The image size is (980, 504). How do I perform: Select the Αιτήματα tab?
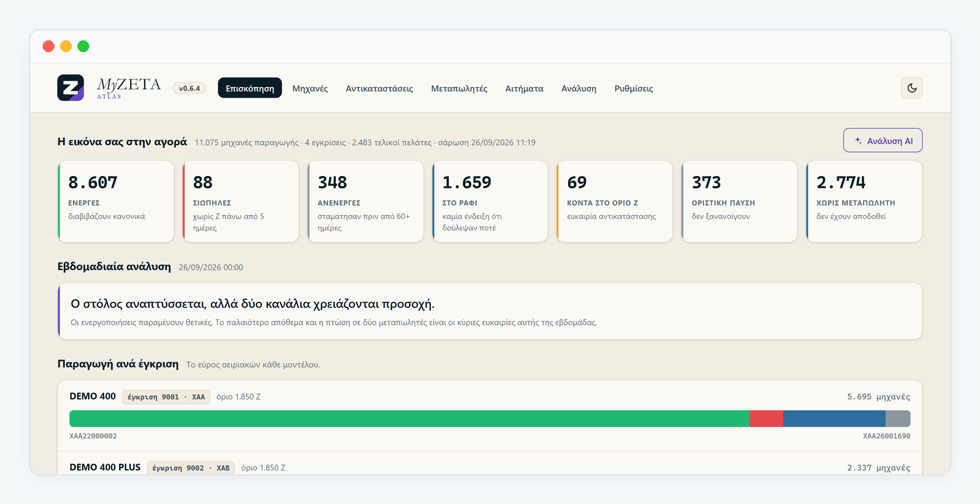524,88
